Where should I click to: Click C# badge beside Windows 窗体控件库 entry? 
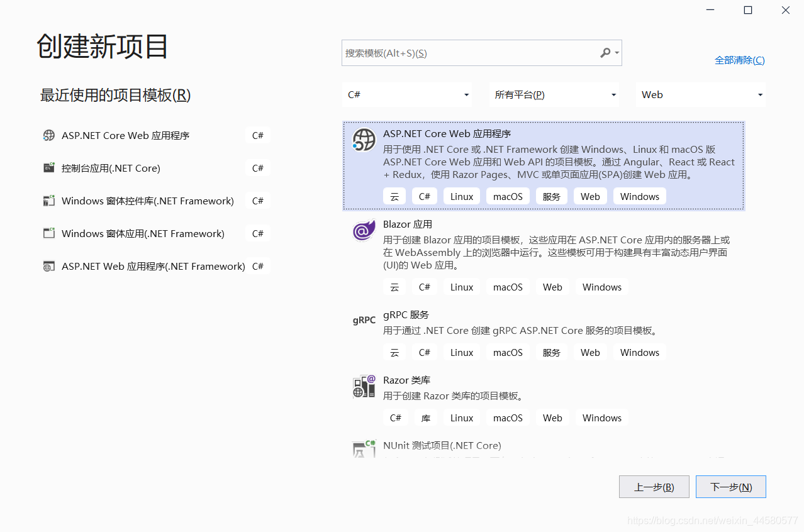pos(258,201)
